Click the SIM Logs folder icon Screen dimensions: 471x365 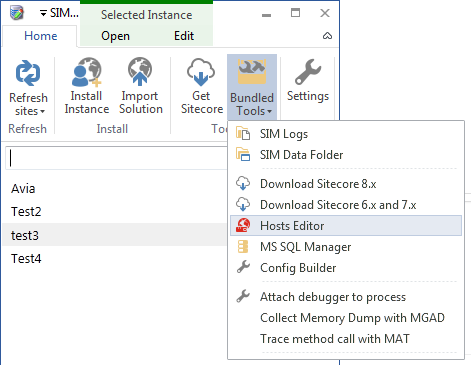click(x=243, y=133)
